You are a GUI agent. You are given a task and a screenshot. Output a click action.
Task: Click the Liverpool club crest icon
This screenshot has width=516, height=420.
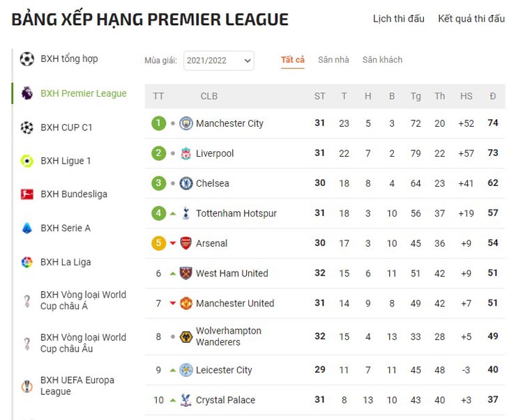click(x=186, y=153)
